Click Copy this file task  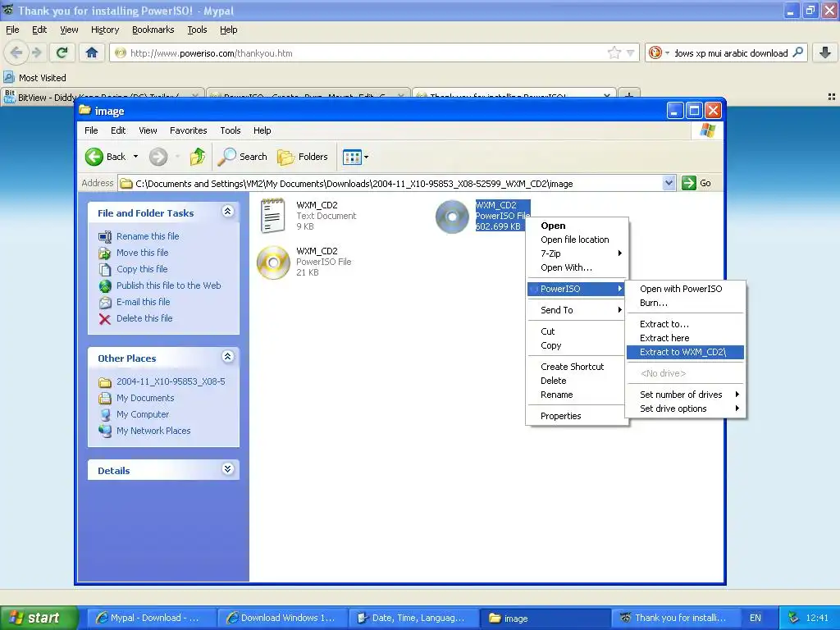click(142, 269)
